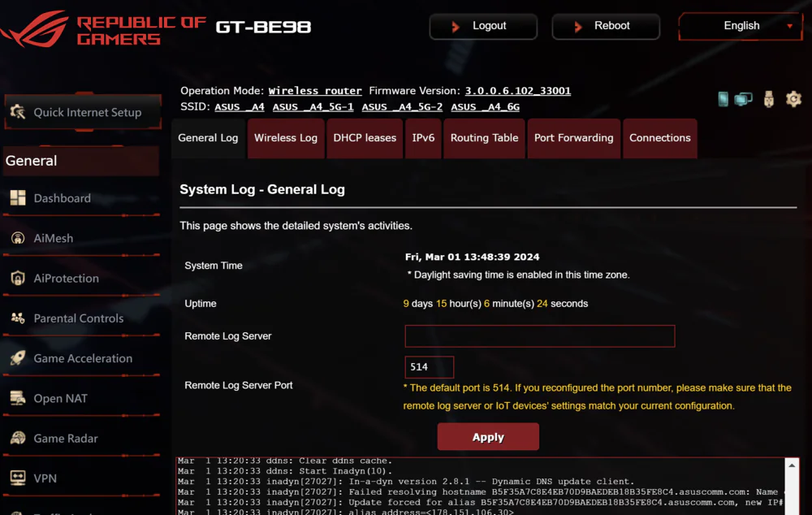Open the Open NAT menu item
Image resolution: width=812 pixels, height=515 pixels.
pyautogui.click(x=81, y=398)
